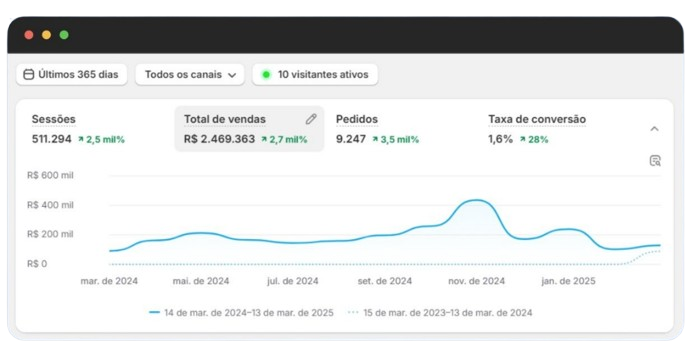691x361 pixels.
Task: Click the 2,7 mil% sales growth indicator
Action: pos(284,140)
